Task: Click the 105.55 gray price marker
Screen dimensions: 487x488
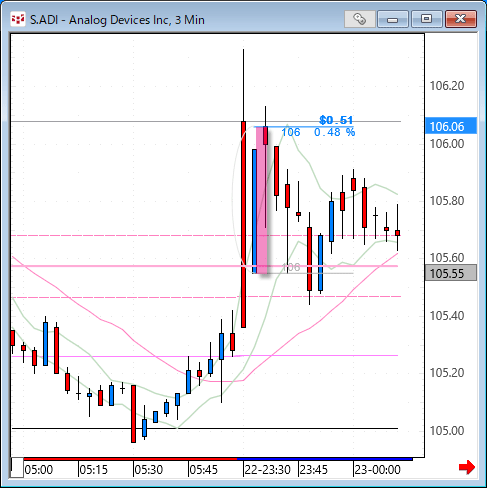Action: click(451, 273)
